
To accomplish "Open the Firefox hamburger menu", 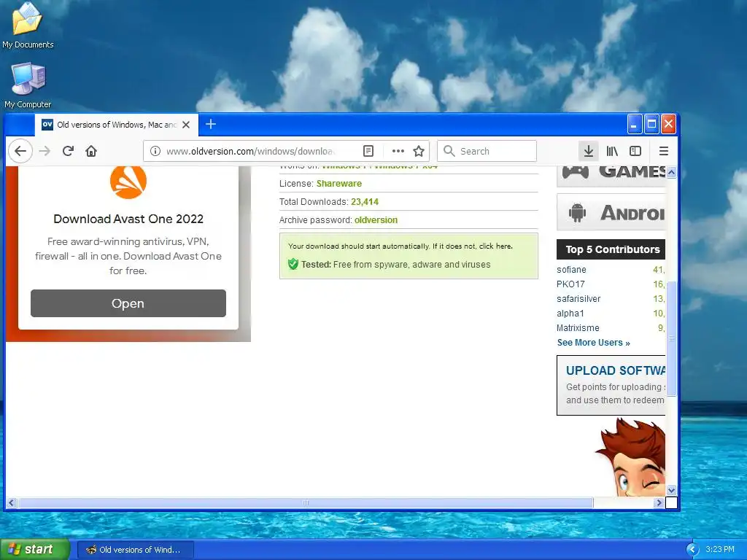I will (x=664, y=151).
